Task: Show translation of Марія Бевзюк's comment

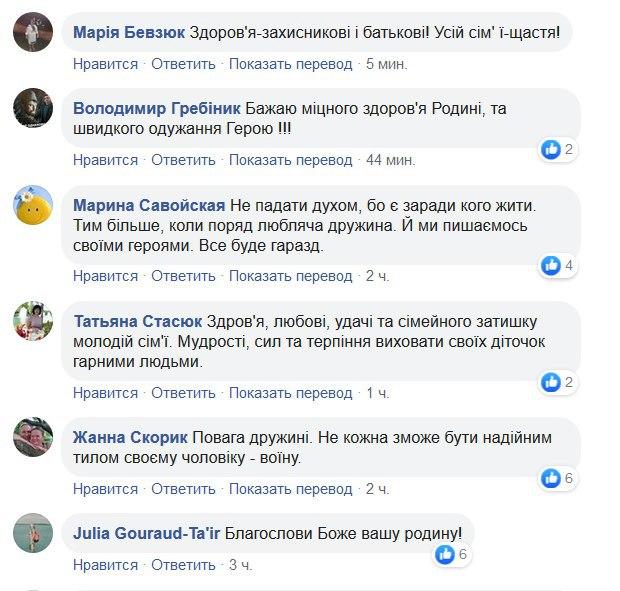Action: (x=291, y=64)
